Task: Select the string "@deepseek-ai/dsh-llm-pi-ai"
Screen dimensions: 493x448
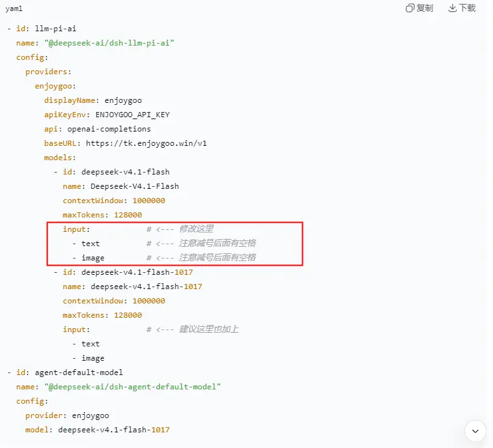Action: pos(109,43)
